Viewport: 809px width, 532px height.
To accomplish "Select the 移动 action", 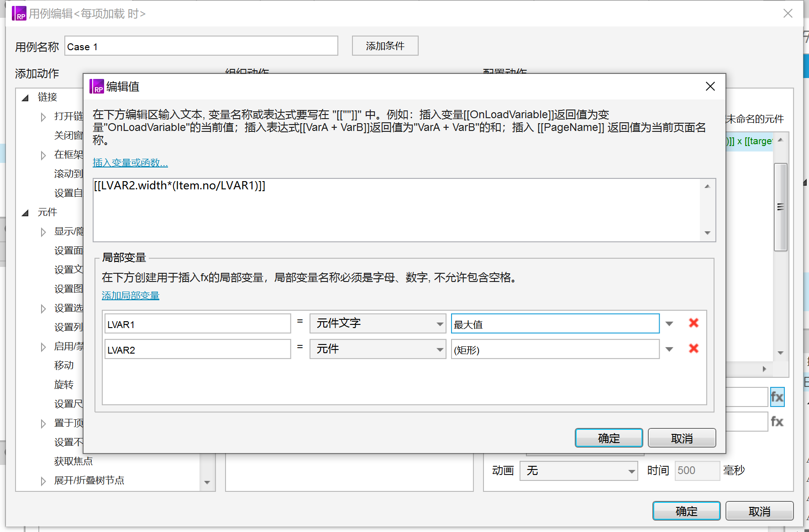I will (64, 365).
